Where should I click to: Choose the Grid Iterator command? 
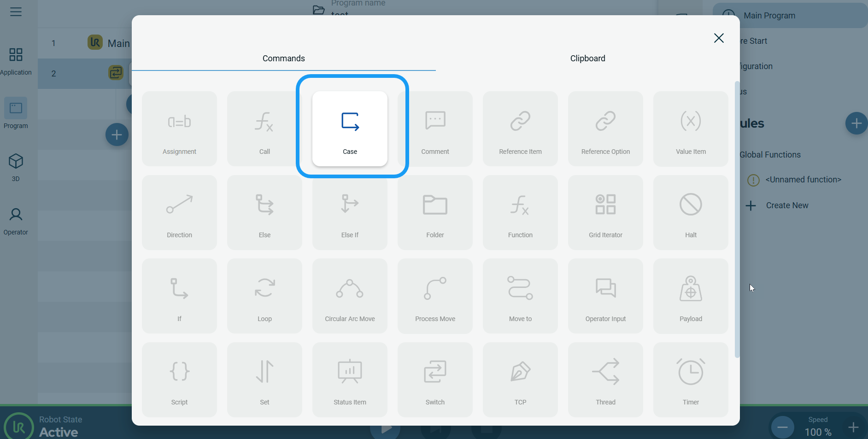coord(605,212)
